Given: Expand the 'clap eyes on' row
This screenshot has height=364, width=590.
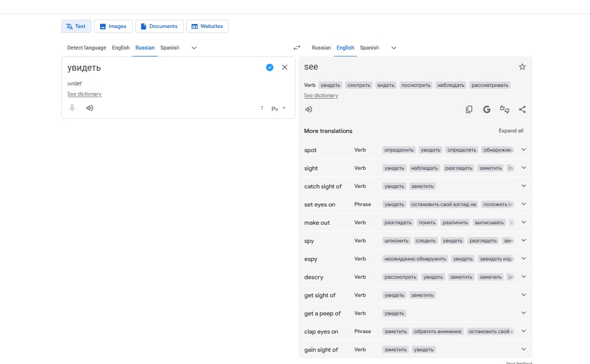Looking at the screenshot, I should click(x=524, y=331).
